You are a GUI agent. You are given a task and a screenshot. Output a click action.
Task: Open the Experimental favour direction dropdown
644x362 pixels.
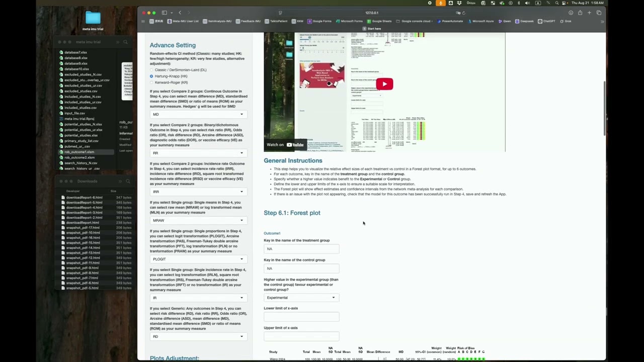tap(301, 298)
